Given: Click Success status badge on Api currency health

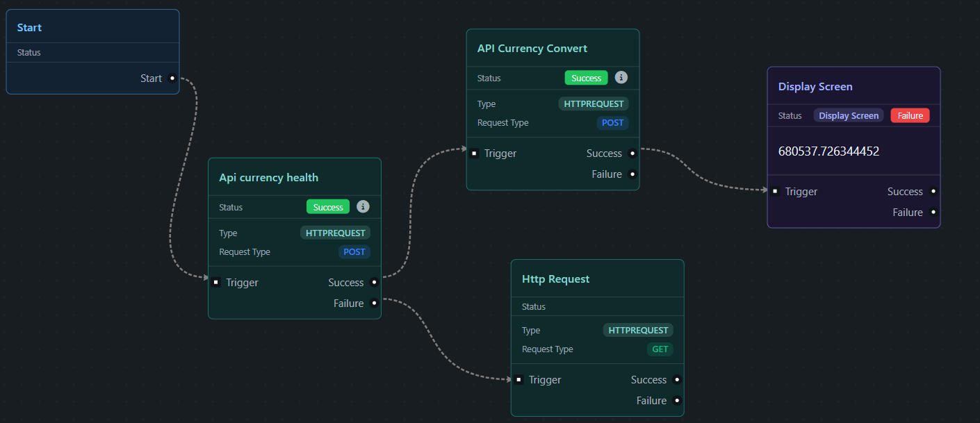Looking at the screenshot, I should point(328,207).
